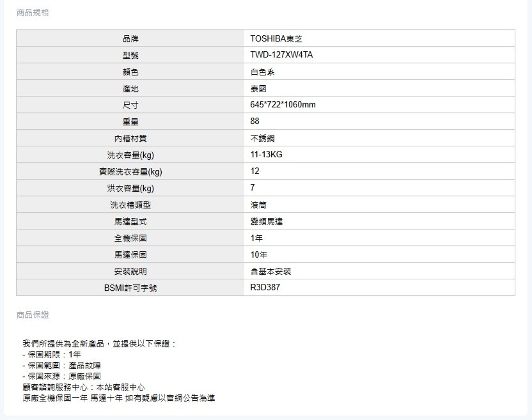Click the 洗衣容量(kg) label cell
Screen dimensions: 532x420
[x=130, y=155]
